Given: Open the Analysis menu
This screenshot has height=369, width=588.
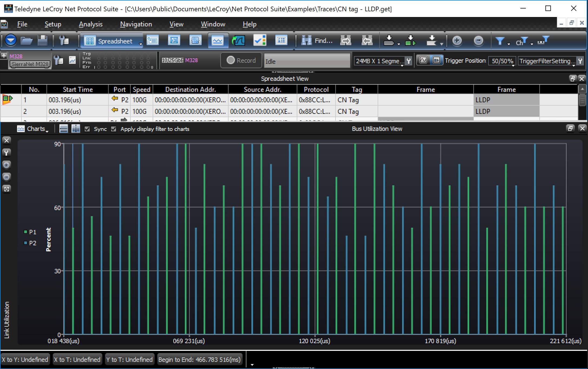Looking at the screenshot, I should point(91,24).
